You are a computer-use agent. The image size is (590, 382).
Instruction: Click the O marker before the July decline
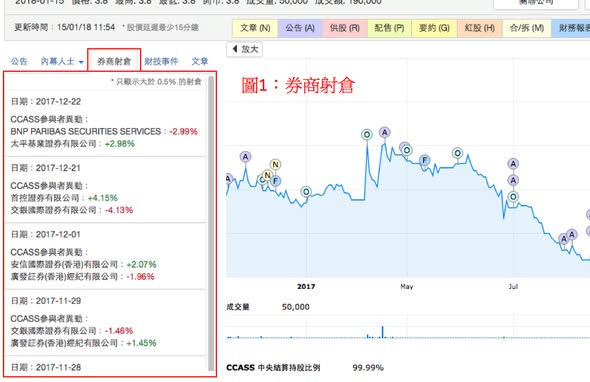coord(457,153)
